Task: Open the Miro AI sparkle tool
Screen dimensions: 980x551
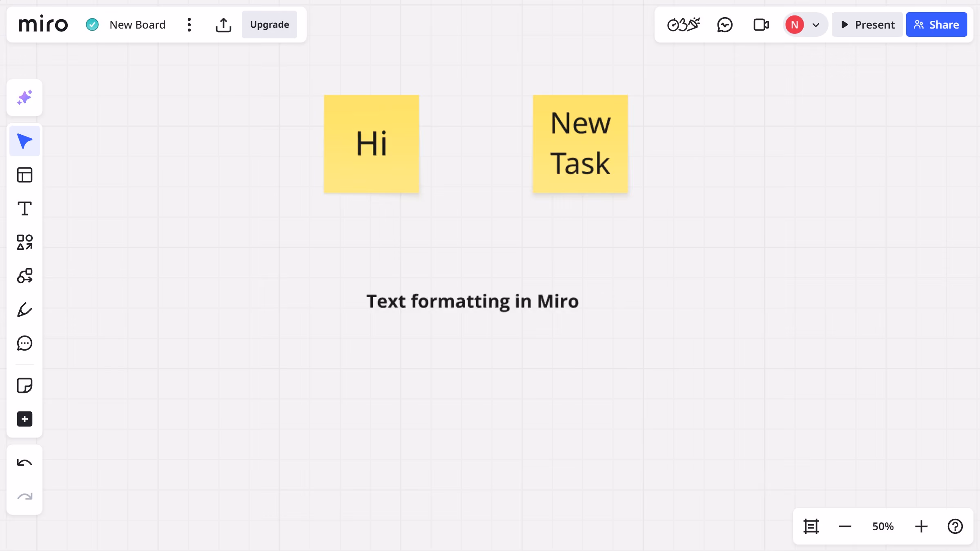Action: pyautogui.click(x=24, y=98)
